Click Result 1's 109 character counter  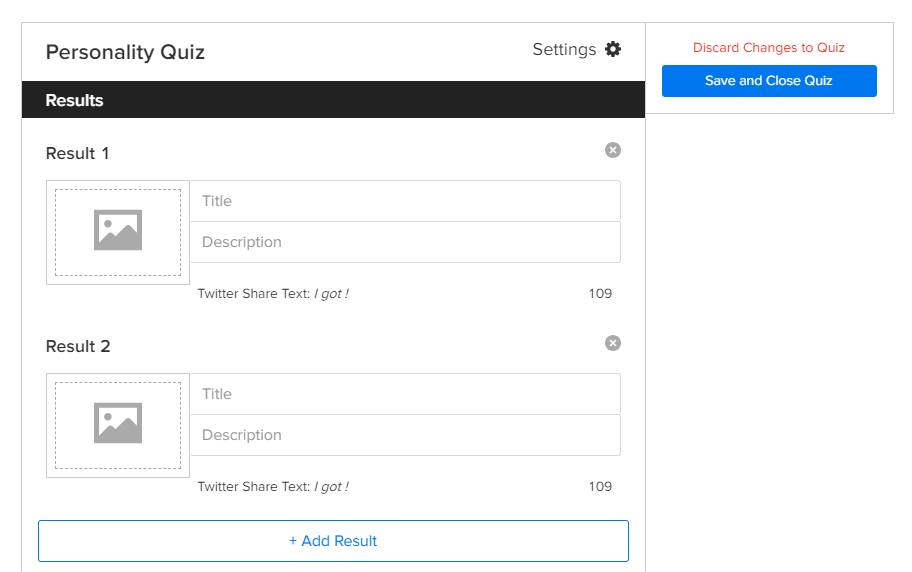(600, 294)
